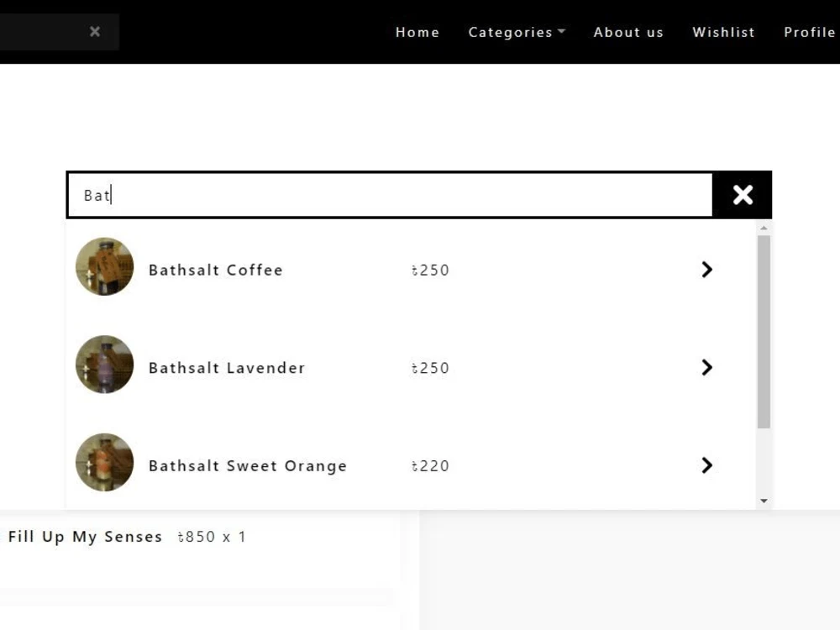840x630 pixels.
Task: Open the Profile page
Action: [808, 32]
